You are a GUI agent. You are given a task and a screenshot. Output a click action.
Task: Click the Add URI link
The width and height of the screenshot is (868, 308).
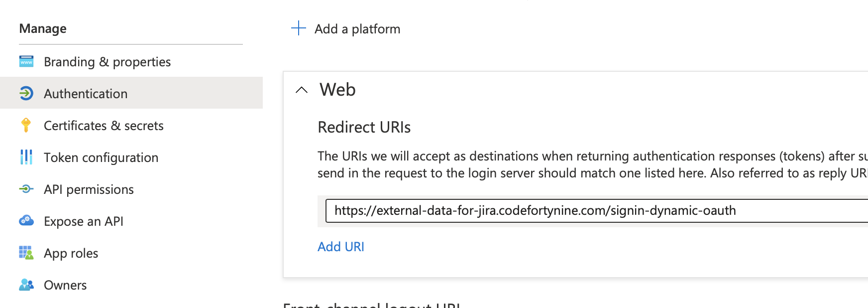pyautogui.click(x=340, y=246)
